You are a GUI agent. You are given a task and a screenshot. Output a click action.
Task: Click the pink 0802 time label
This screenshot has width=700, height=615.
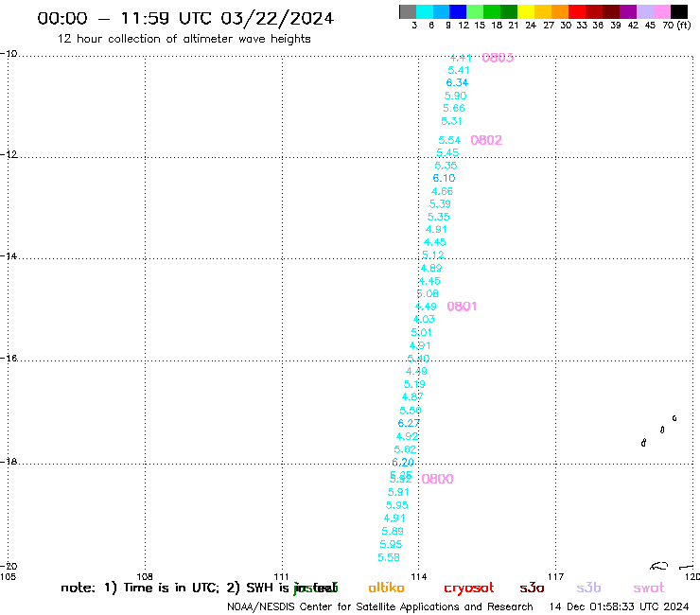tap(486, 140)
